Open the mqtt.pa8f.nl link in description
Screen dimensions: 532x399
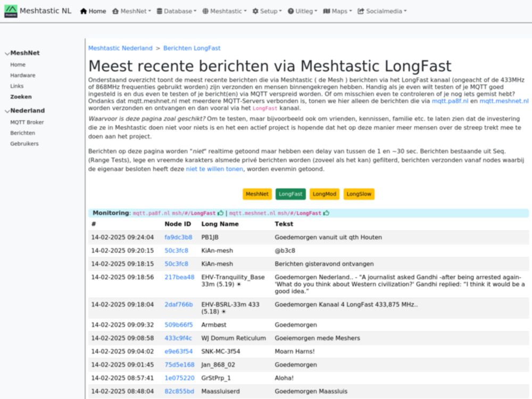click(450, 101)
